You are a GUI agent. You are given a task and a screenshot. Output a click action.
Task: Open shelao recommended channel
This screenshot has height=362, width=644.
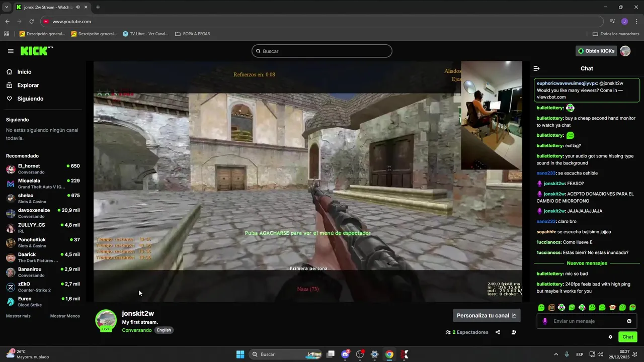pyautogui.click(x=43, y=198)
